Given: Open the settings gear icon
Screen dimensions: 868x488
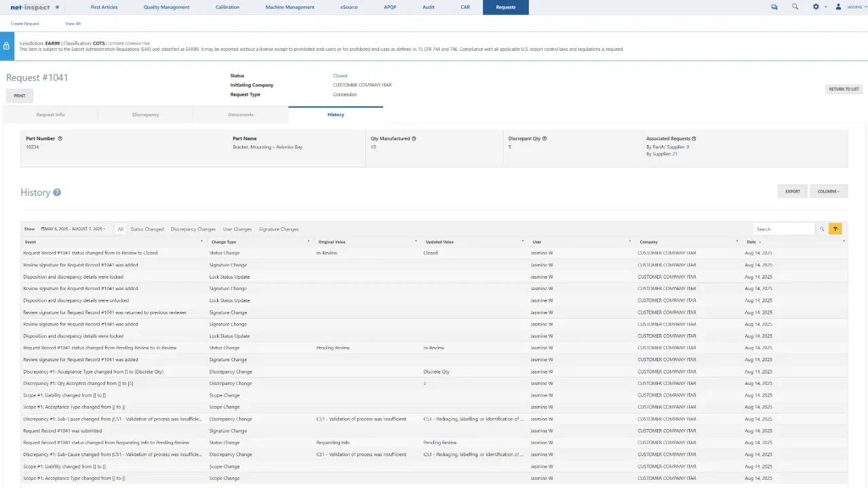Looking at the screenshot, I should (x=814, y=7).
